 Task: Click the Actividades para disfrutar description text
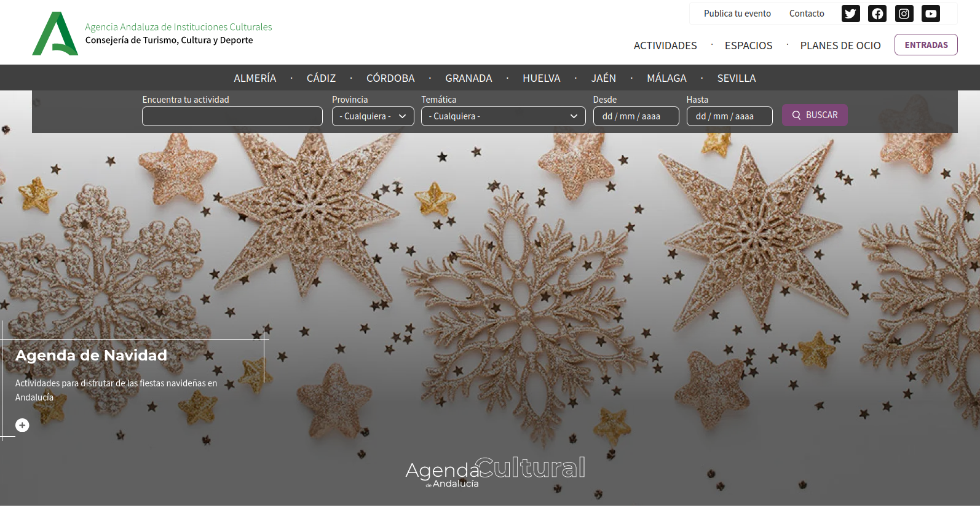[x=116, y=390]
